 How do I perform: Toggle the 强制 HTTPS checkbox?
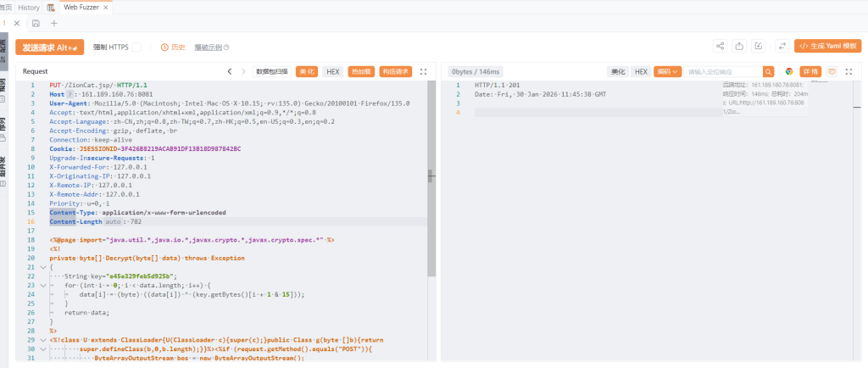click(x=136, y=47)
